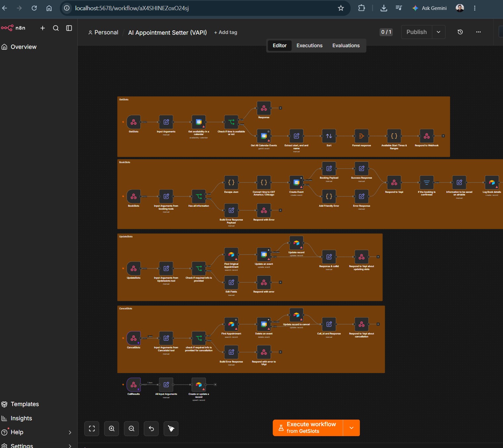Select the UpdateSlots sticky note label

point(126,236)
